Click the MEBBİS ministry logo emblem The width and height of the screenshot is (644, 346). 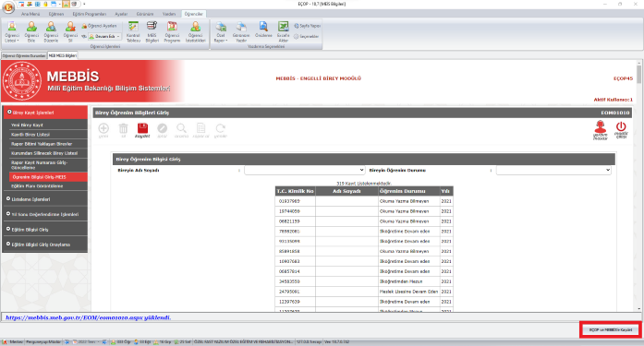click(x=22, y=81)
